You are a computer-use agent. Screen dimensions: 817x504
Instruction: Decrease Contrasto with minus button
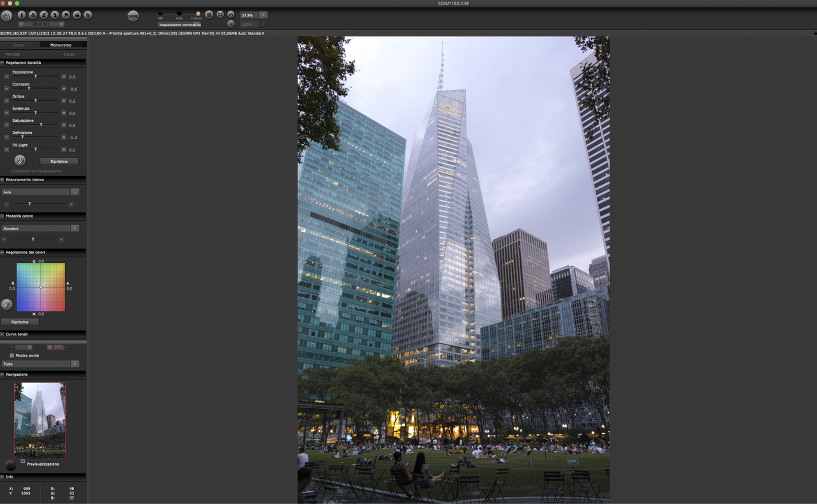pyautogui.click(x=6, y=89)
